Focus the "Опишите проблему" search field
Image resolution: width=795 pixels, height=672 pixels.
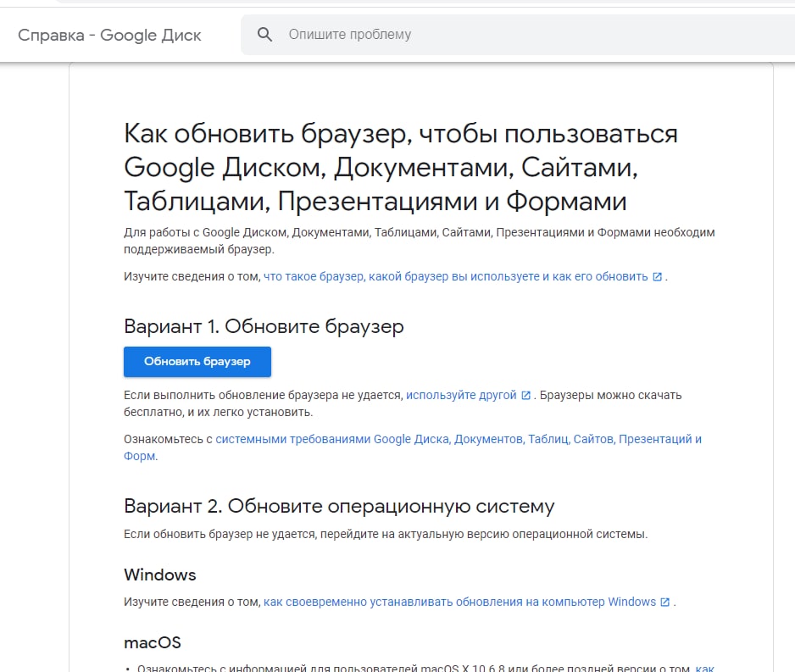tap(517, 35)
